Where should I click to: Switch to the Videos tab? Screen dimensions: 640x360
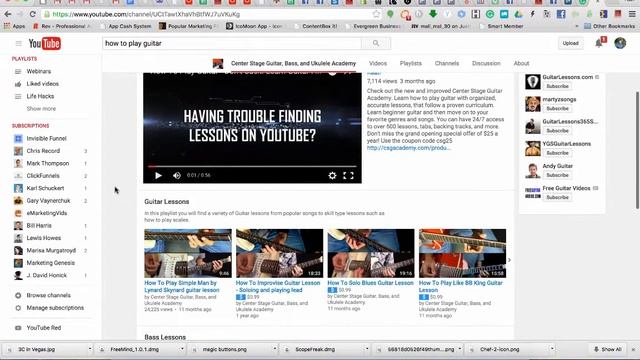[x=378, y=63]
